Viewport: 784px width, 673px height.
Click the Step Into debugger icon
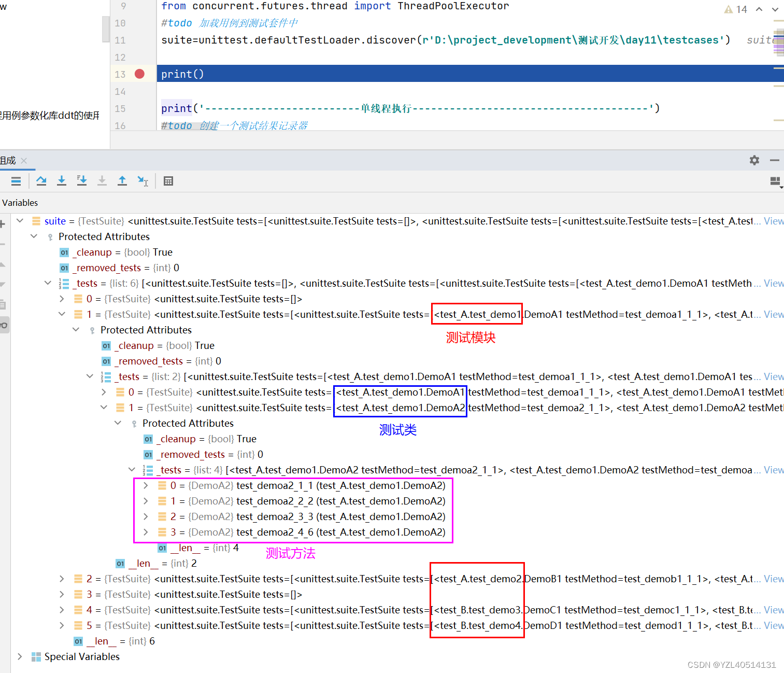click(62, 180)
